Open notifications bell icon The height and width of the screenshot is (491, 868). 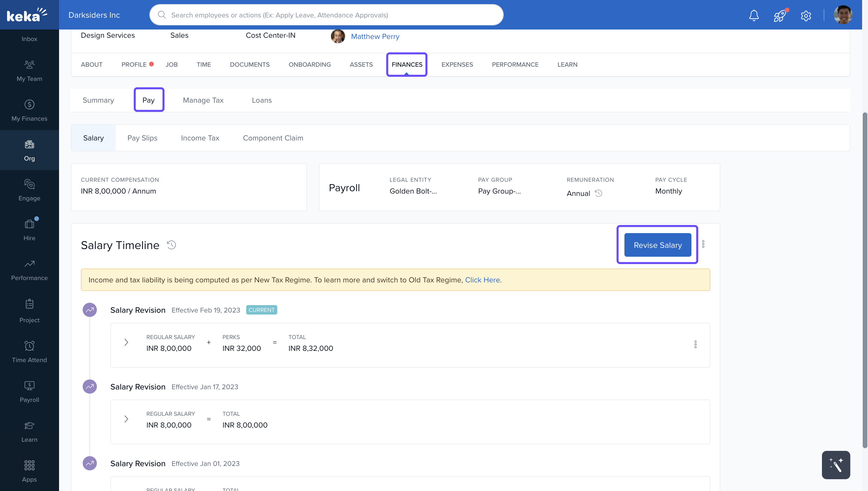point(754,15)
